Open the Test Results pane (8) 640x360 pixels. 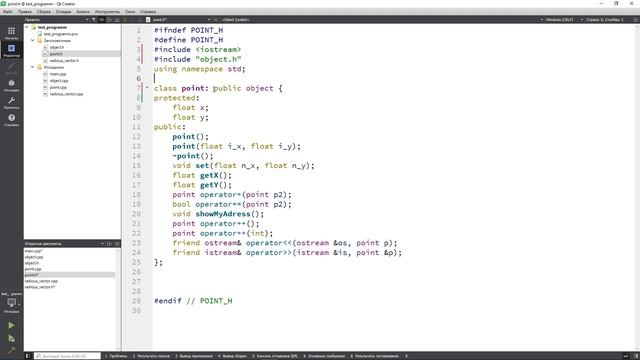click(375, 356)
